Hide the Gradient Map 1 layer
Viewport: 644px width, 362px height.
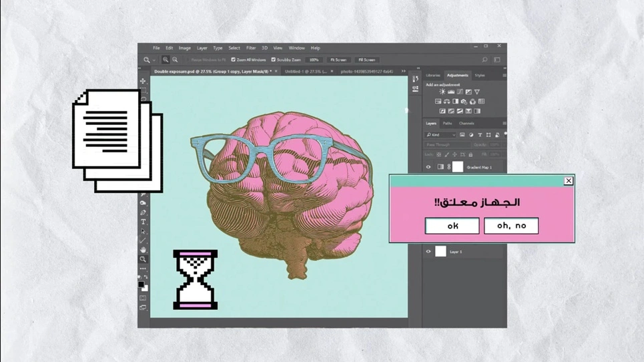(x=428, y=167)
